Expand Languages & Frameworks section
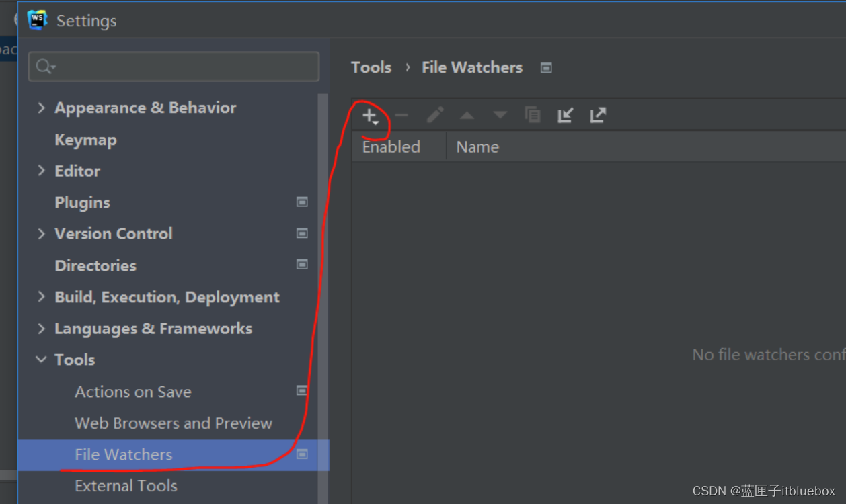This screenshot has height=504, width=846. pyautogui.click(x=42, y=328)
